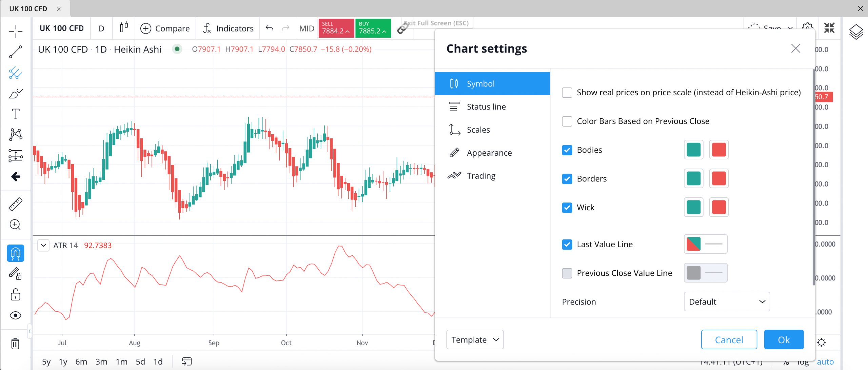868x370 pixels.
Task: Click the green market status dot
Action: tap(177, 49)
